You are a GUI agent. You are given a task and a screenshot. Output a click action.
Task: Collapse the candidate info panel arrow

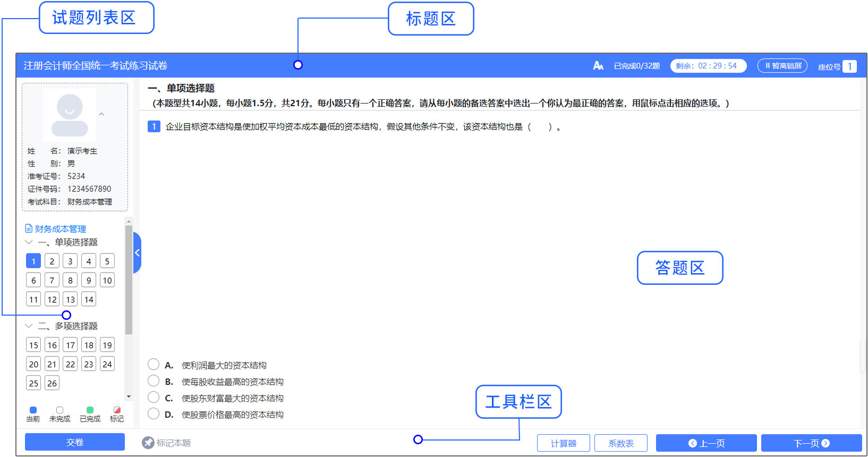[101, 114]
